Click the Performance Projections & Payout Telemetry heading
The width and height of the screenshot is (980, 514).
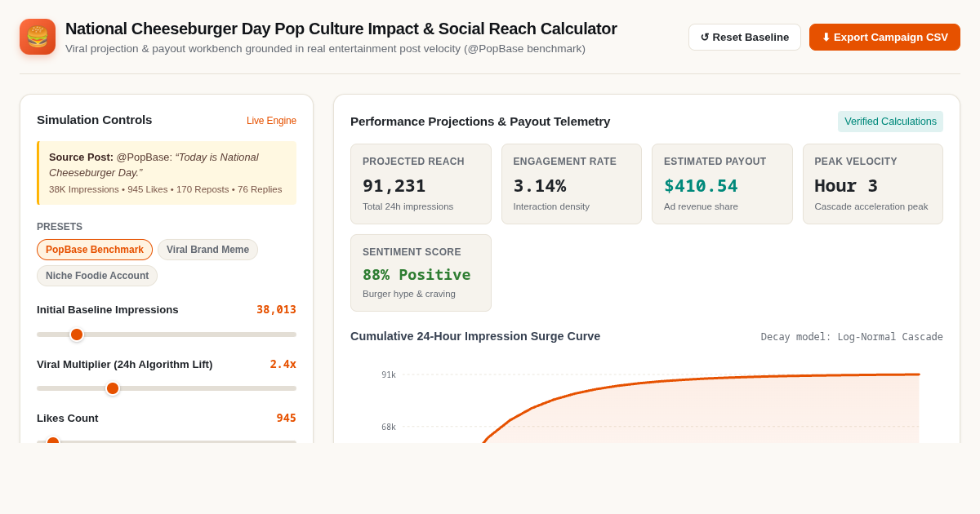(480, 122)
